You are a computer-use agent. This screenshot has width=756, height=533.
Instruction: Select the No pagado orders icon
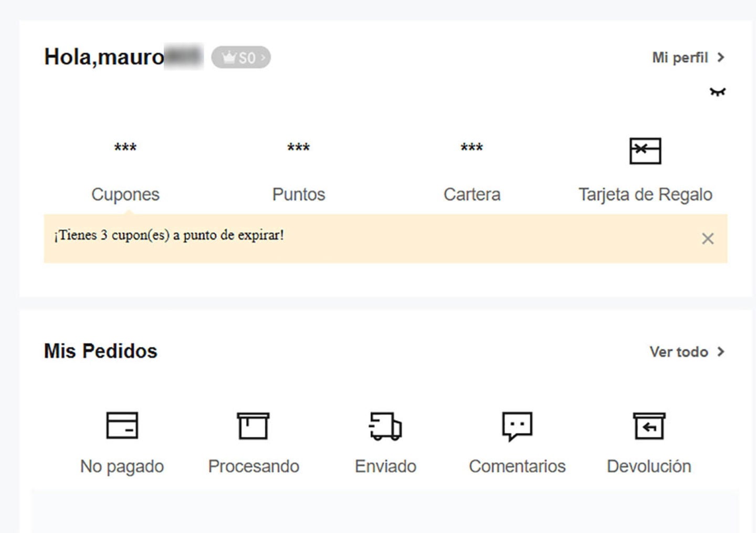pyautogui.click(x=121, y=426)
